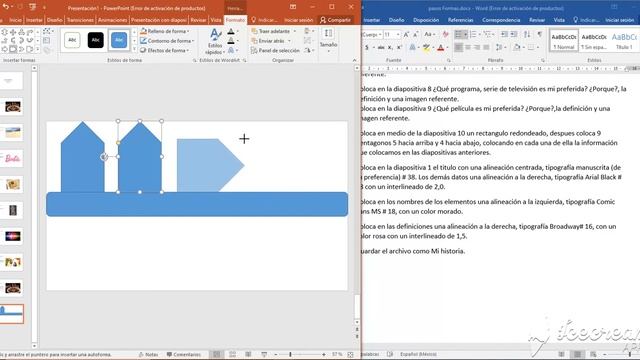Image resolution: width=640 pixels, height=360 pixels.
Task: Toggle Notas pane in PowerPoint status bar
Action: coord(149,355)
